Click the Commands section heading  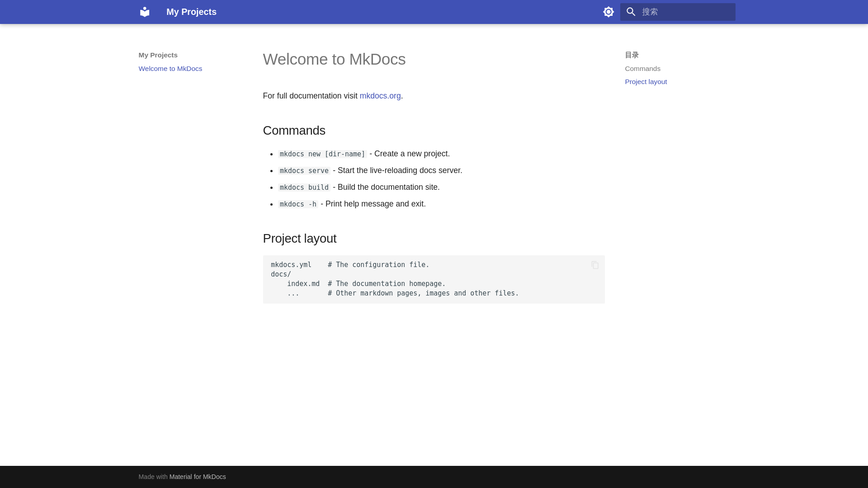tap(294, 131)
